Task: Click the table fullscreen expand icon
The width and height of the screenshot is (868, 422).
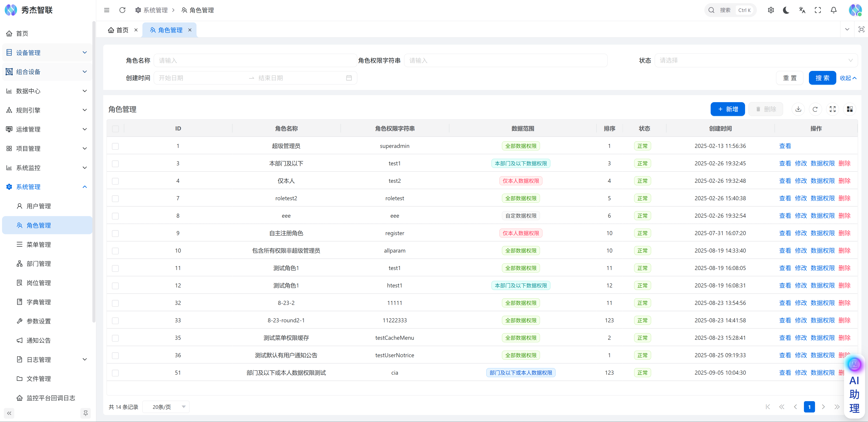Action: click(833, 109)
